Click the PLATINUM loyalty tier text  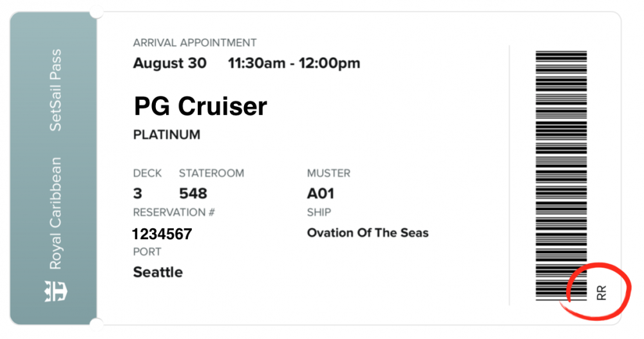tap(167, 134)
